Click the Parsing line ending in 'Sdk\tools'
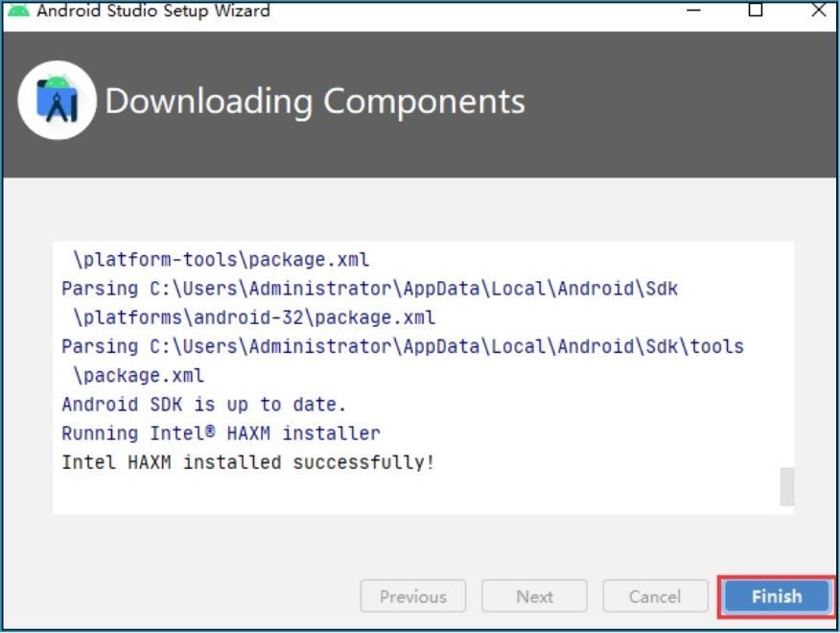 402,346
